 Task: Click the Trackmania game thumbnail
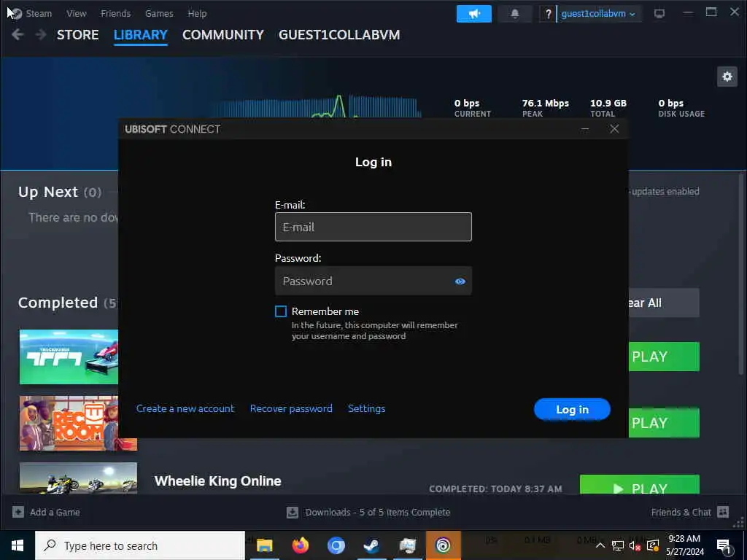(69, 357)
